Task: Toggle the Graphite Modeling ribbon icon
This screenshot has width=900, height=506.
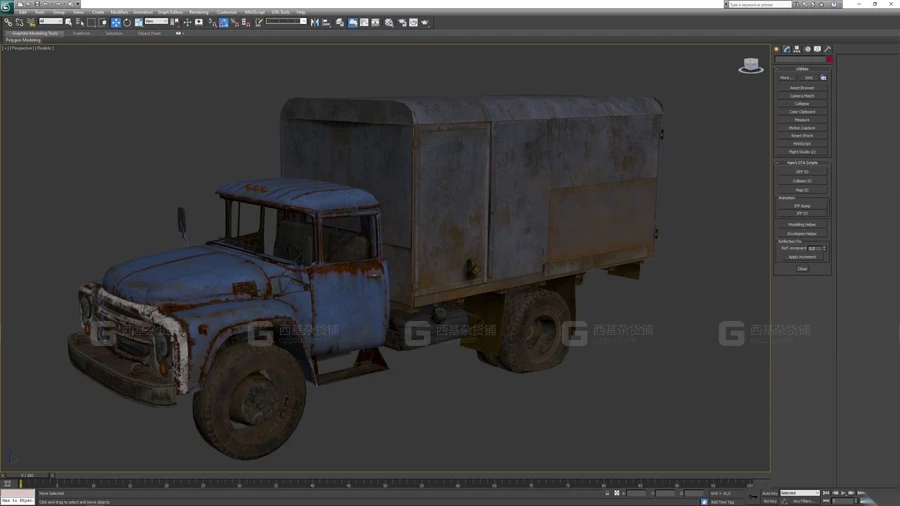Action: click(352, 22)
